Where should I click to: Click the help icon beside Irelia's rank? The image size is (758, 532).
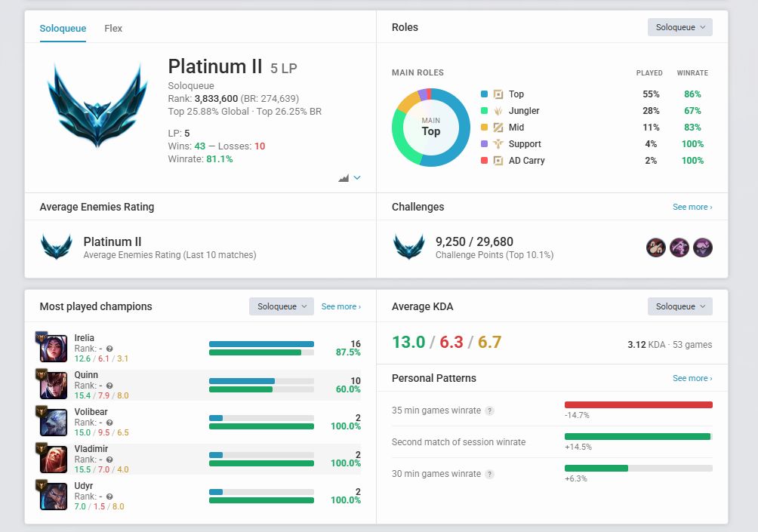click(x=109, y=349)
